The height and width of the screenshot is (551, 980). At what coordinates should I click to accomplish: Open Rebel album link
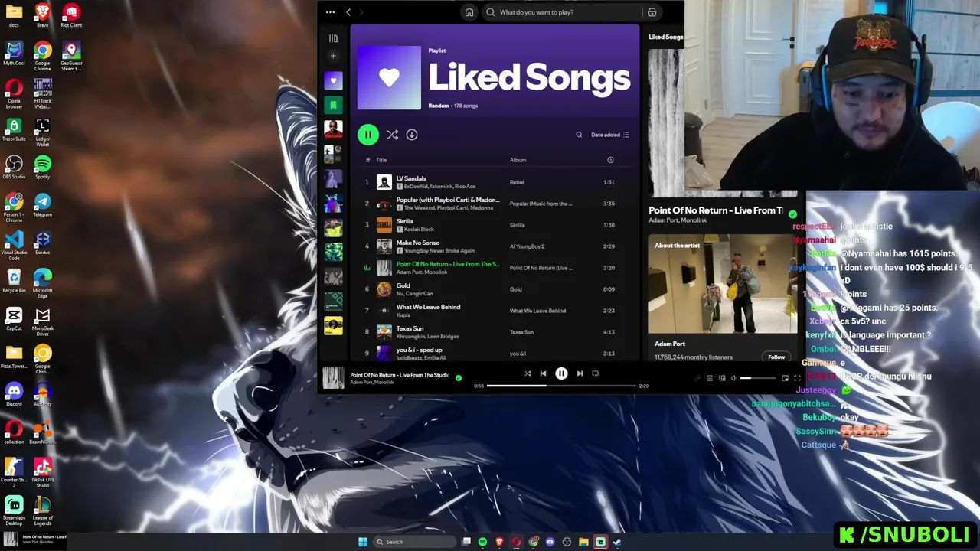click(x=517, y=182)
